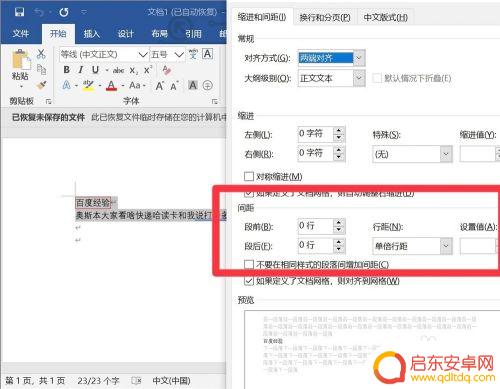Image resolution: width=500 pixels, height=389 pixels.
Task: Click the Format Painter brush icon
Action: [x=41, y=86]
